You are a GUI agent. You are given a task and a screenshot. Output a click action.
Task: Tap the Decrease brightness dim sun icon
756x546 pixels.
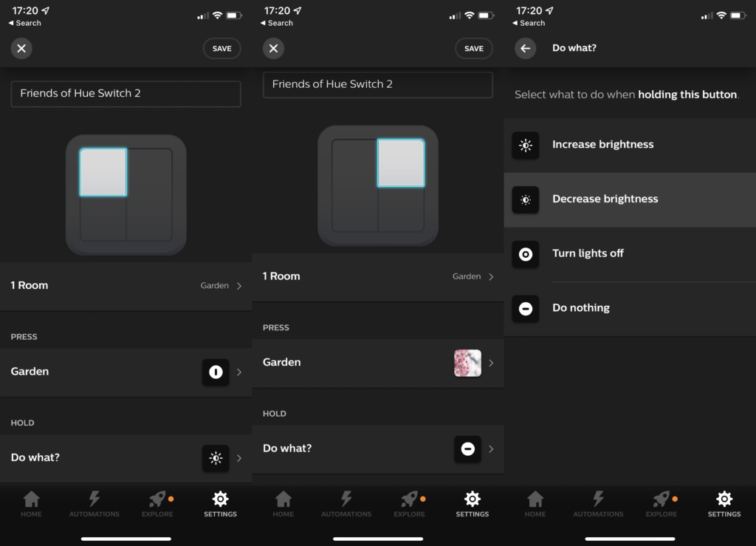tap(526, 199)
